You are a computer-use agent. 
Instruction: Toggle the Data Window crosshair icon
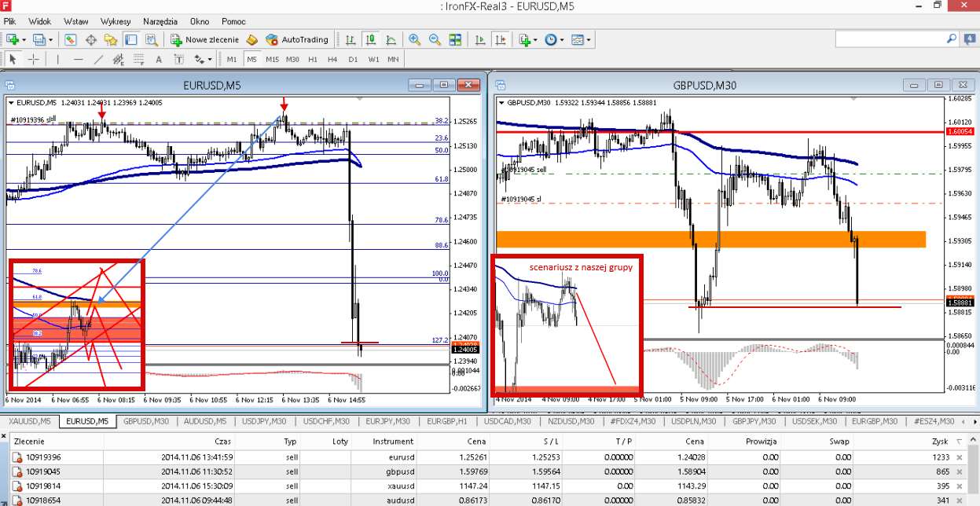[91, 39]
